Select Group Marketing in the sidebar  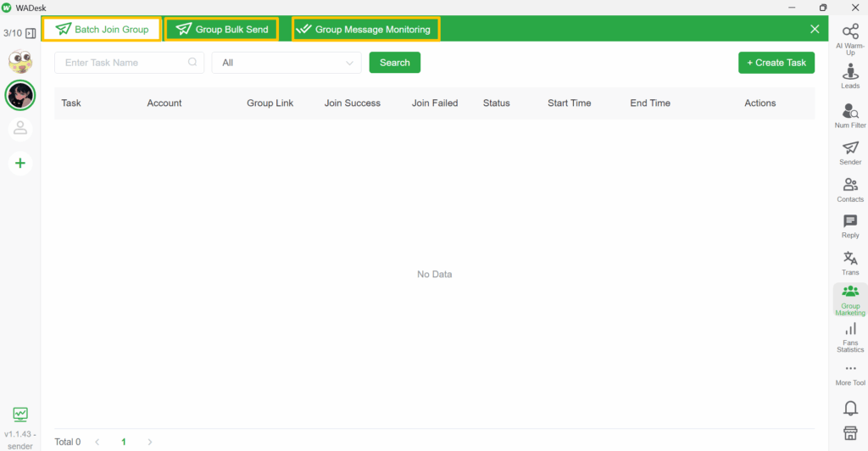pos(850,300)
